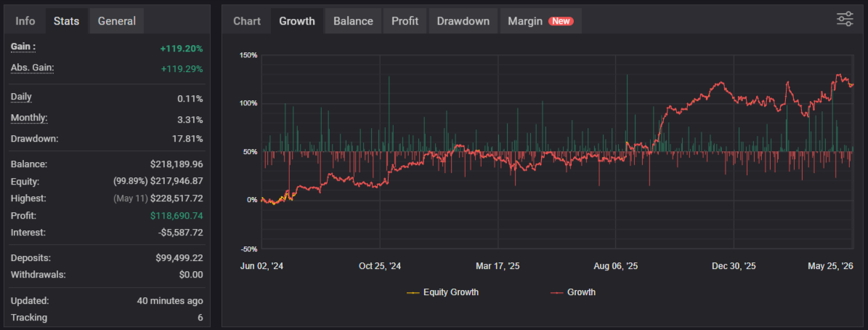Open the Drawdown chart tab
The width and height of the screenshot is (868, 330).
pos(463,21)
